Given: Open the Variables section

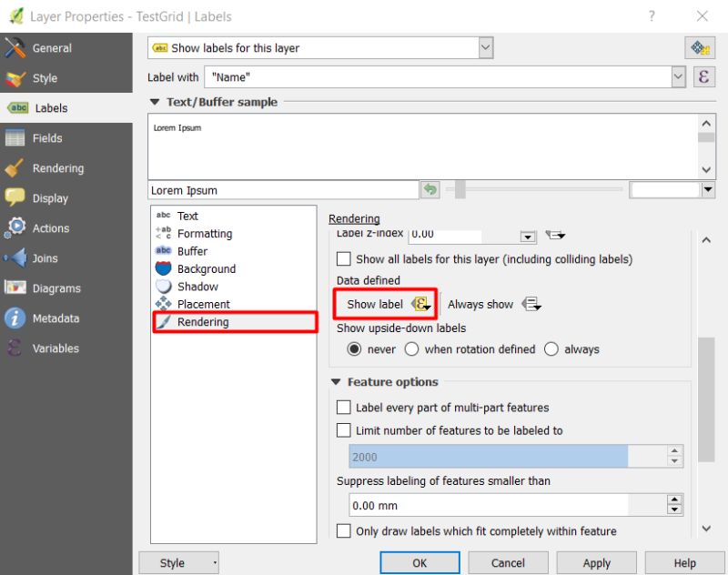Looking at the screenshot, I should (x=56, y=348).
